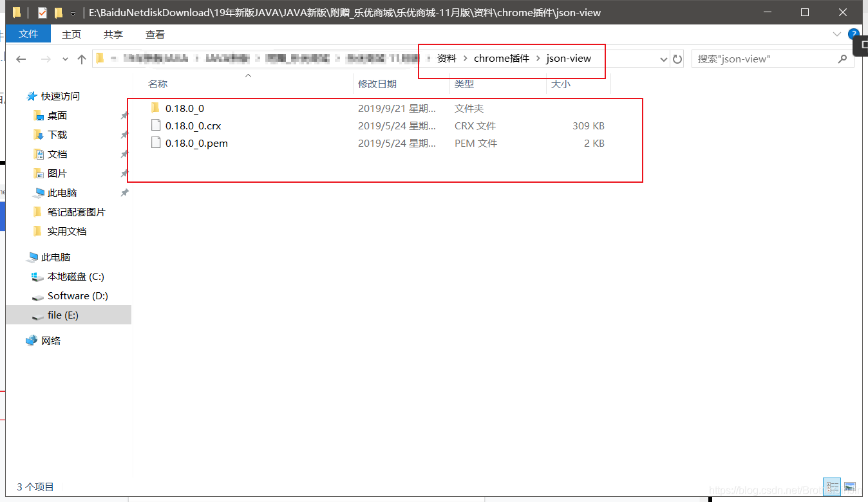
Task: Click the 资料 breadcrumb segment
Action: (447, 59)
